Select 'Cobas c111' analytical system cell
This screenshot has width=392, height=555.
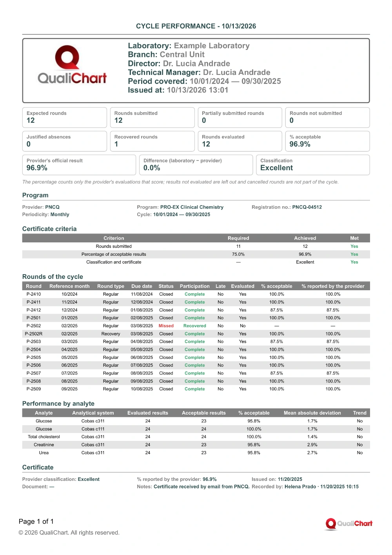point(93,429)
